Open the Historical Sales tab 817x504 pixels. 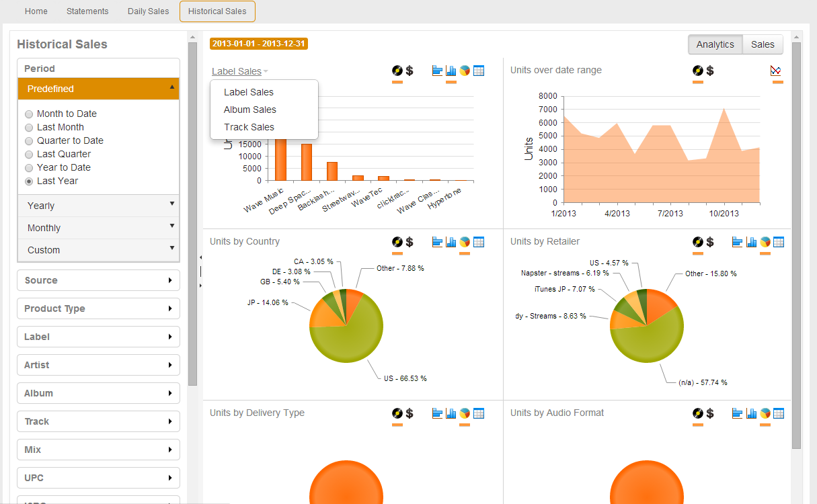coord(217,11)
